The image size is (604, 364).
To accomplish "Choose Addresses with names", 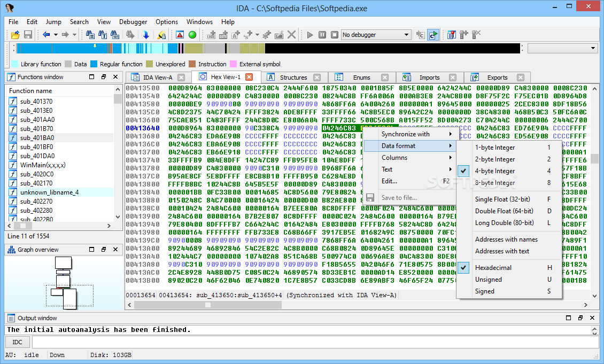I will point(509,239).
